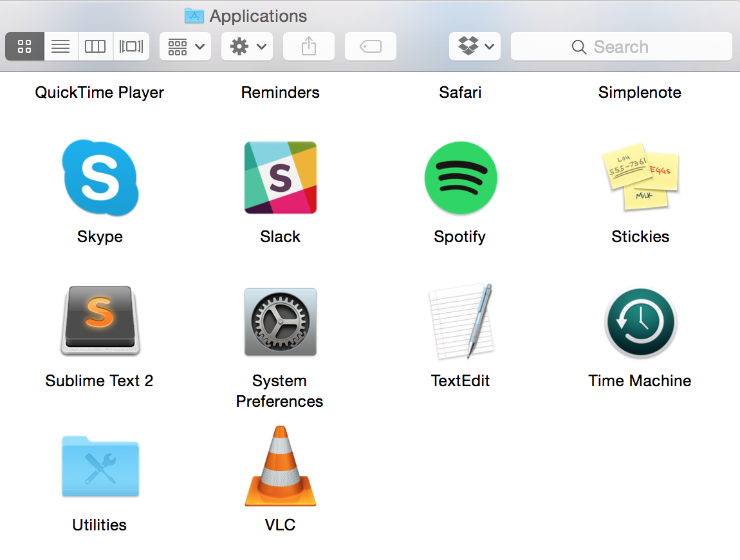Screen dimensions: 740x560
Task: Select the Slack app icon
Action: tap(281, 178)
